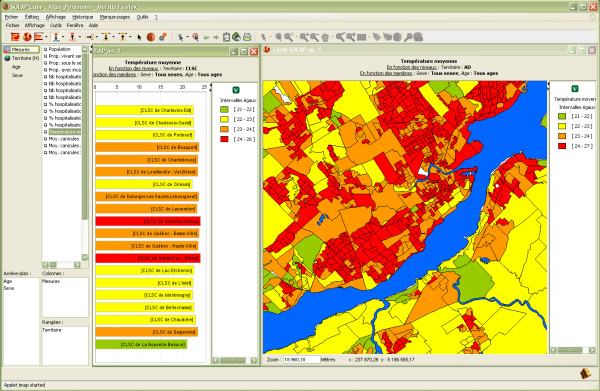
Task: Click the printer icon in toolbar
Action: 247,37
